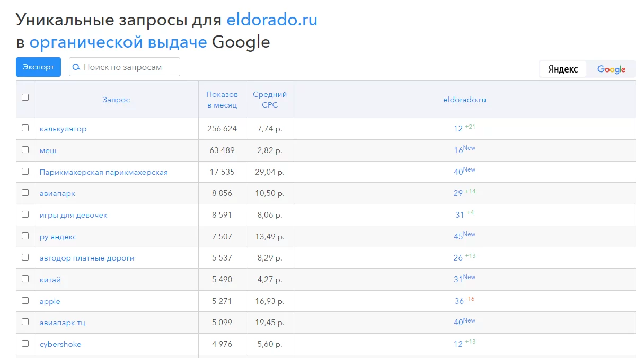This screenshot has width=644, height=358.
Task: Tick the игры для девочек checkbox
Action: coord(25,214)
